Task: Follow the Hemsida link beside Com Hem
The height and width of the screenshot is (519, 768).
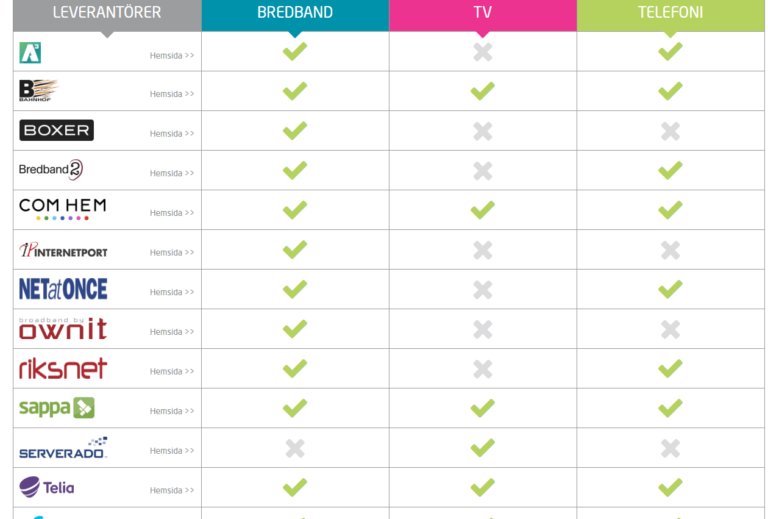Action: coord(172,212)
